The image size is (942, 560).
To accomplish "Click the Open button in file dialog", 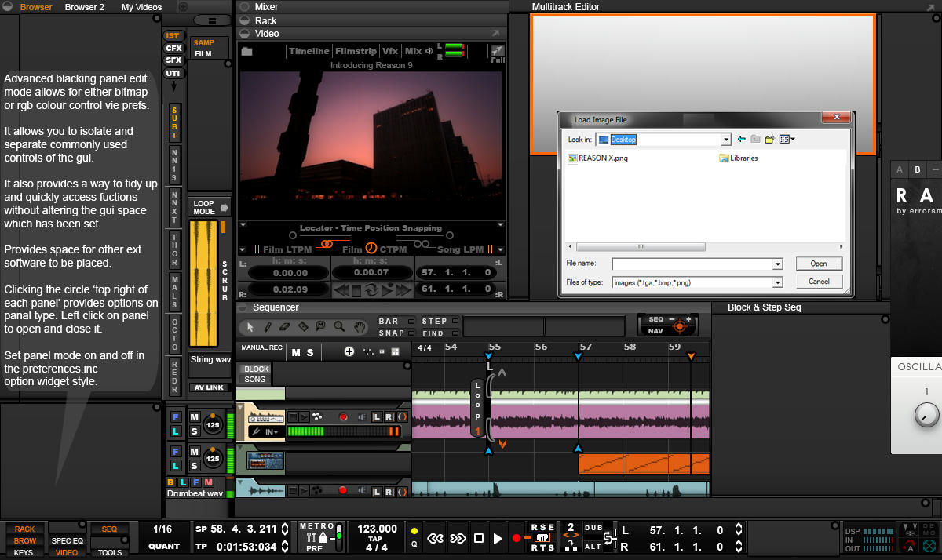I will click(x=819, y=264).
